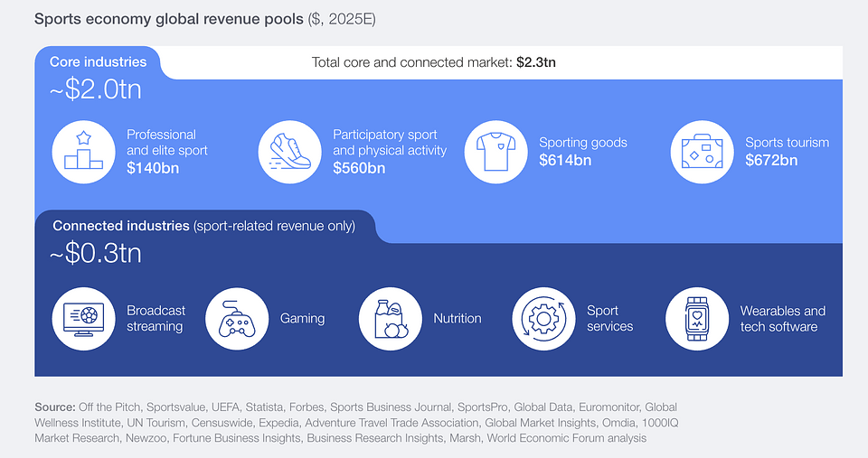Select the game controller icon
Image resolution: width=868 pixels, height=458 pixels.
[237, 319]
